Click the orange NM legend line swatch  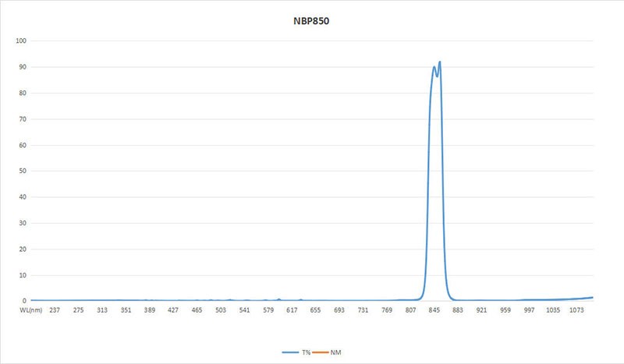[321, 353]
